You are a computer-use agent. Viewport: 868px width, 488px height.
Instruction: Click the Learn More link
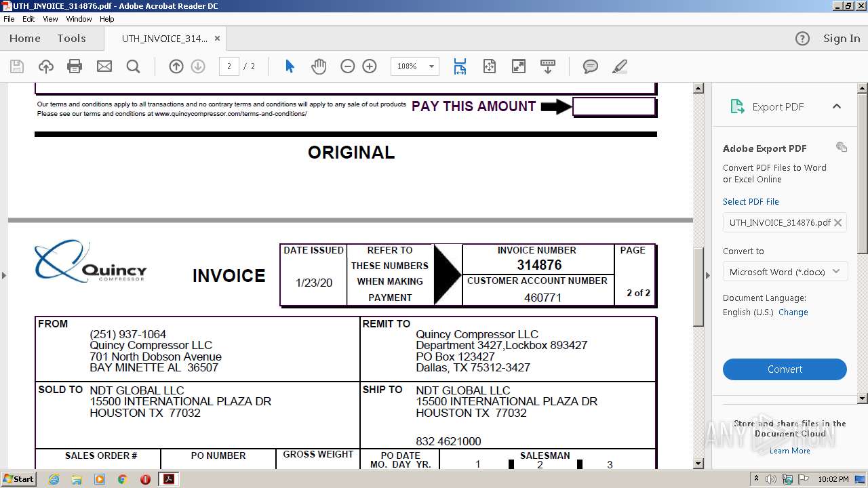click(790, 451)
